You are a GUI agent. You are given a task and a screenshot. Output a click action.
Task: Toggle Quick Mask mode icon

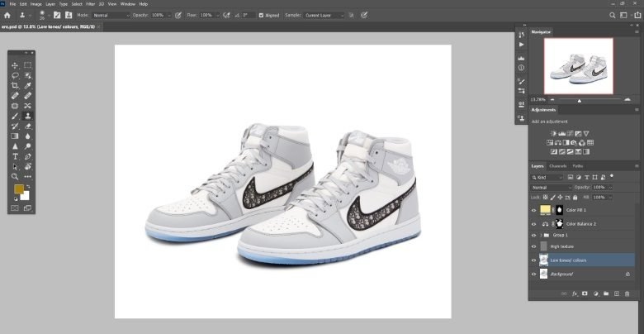[x=15, y=208]
